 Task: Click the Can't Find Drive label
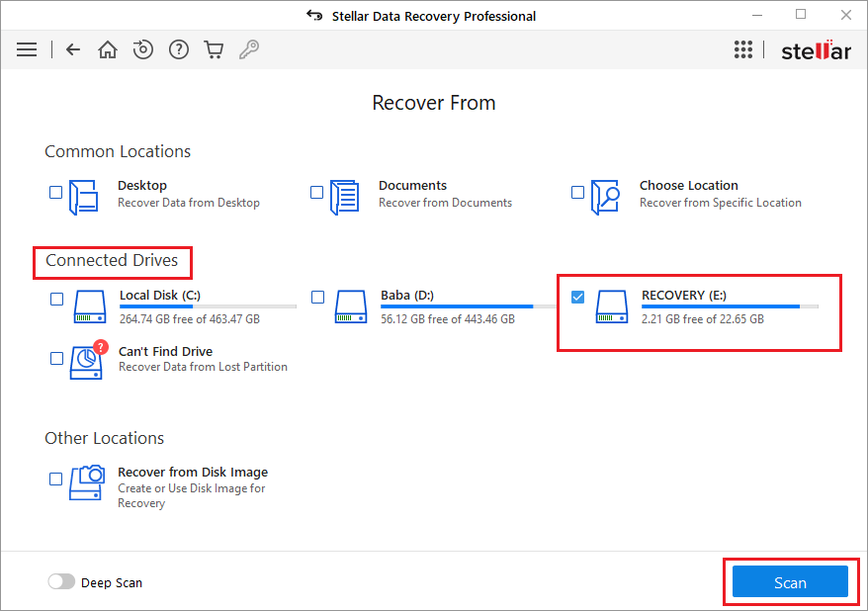[165, 351]
